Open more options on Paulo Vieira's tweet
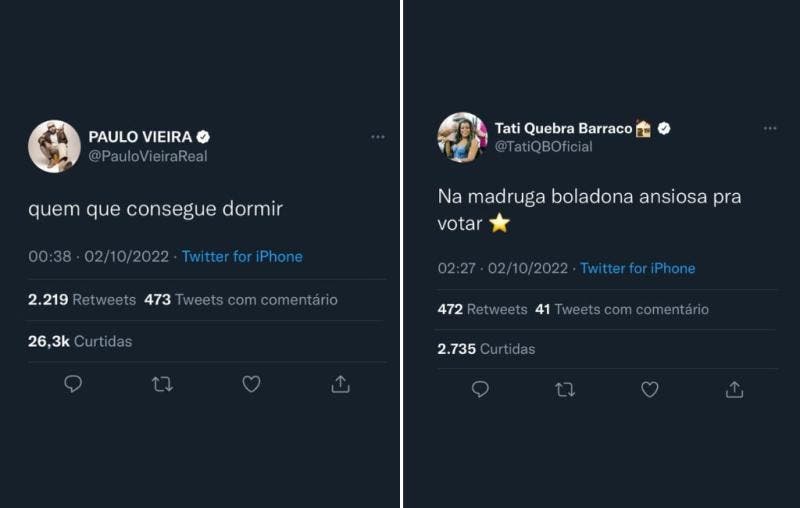800x508 pixels. coord(378,137)
